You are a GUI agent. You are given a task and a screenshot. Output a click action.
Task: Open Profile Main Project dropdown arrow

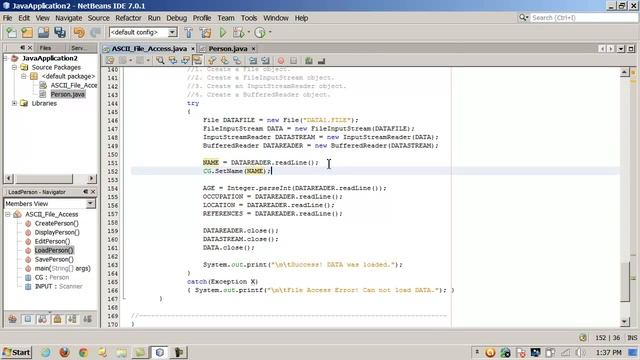(x=270, y=33)
